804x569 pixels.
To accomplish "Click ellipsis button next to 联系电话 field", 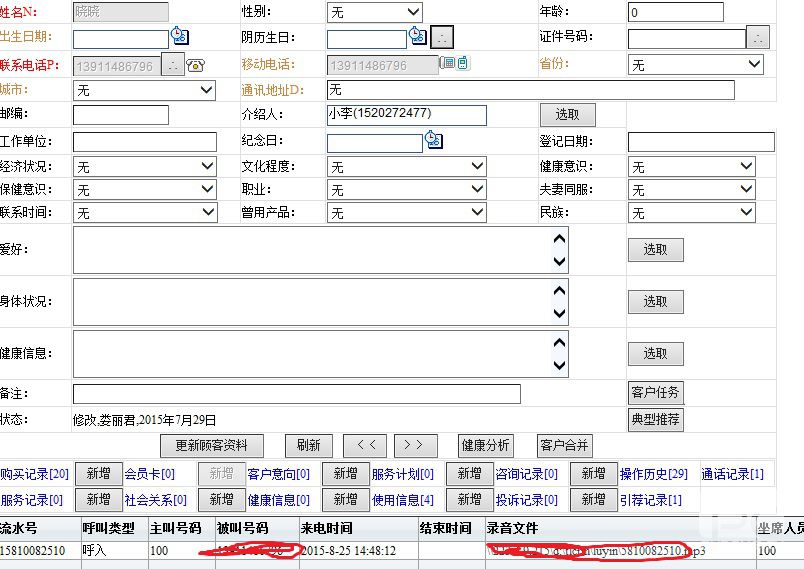I will (x=173, y=65).
